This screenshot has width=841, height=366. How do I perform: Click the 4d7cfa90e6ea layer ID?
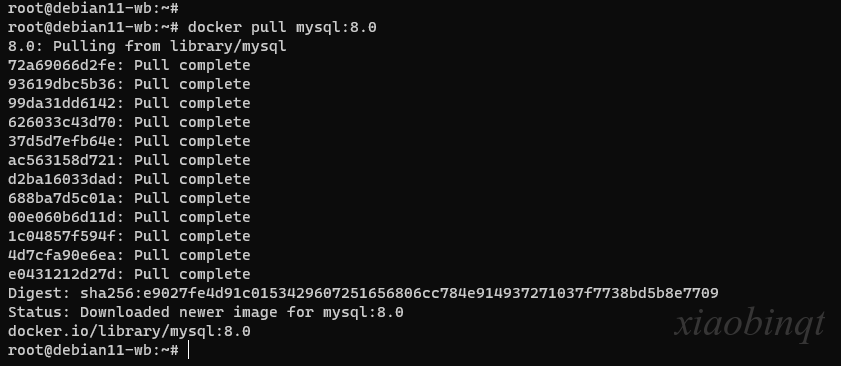[62, 255]
